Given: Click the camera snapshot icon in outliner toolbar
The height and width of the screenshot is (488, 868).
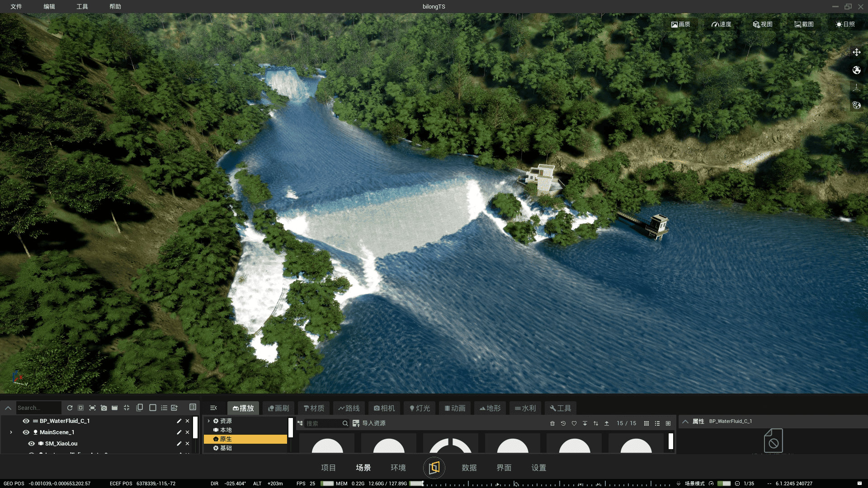Looking at the screenshot, I should [x=104, y=408].
